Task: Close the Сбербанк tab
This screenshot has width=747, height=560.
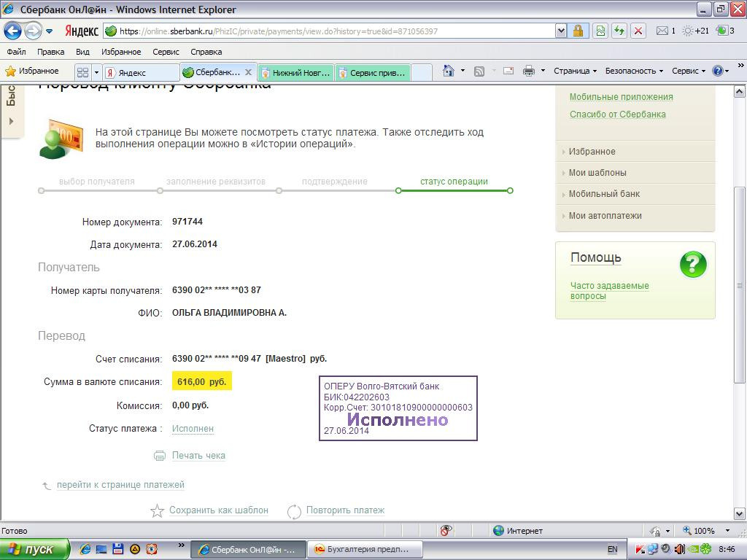Action: click(x=248, y=72)
